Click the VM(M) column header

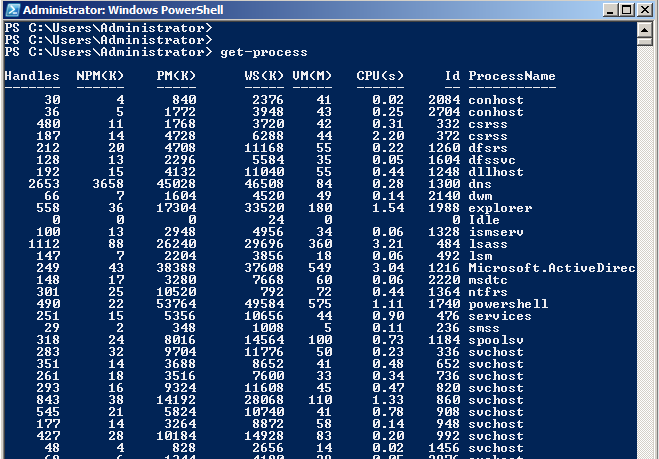312,76
